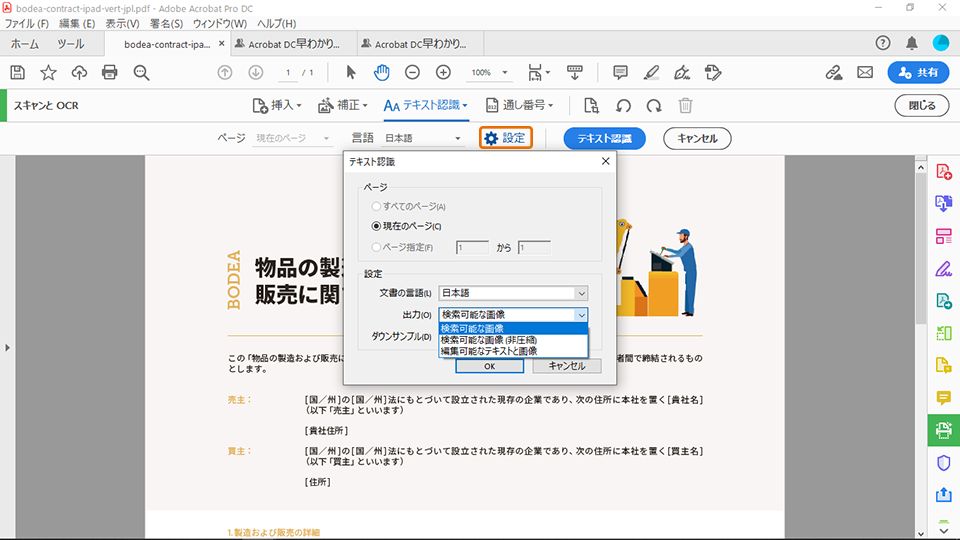This screenshot has width=960, height=540.
Task: Delete page with trash icon
Action: (685, 105)
